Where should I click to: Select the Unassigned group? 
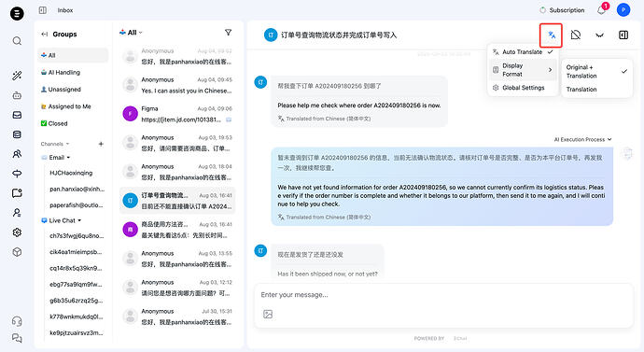pos(73,89)
